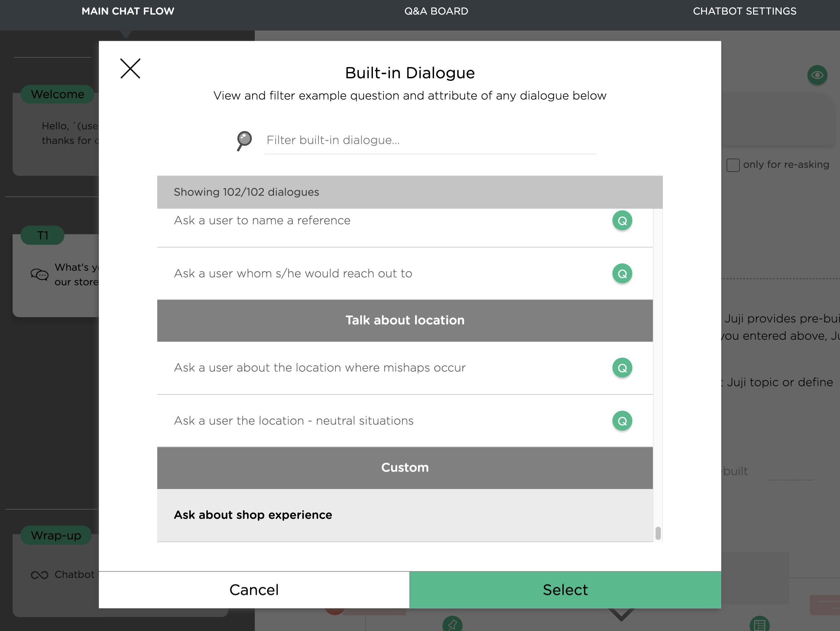
Task: Close the Built-in Dialogue modal
Action: coord(130,69)
